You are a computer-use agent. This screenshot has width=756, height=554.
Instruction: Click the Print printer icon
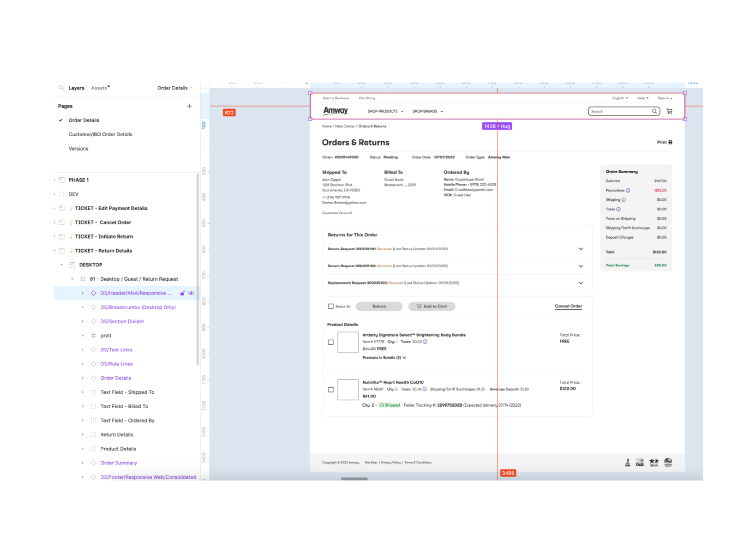pos(670,142)
